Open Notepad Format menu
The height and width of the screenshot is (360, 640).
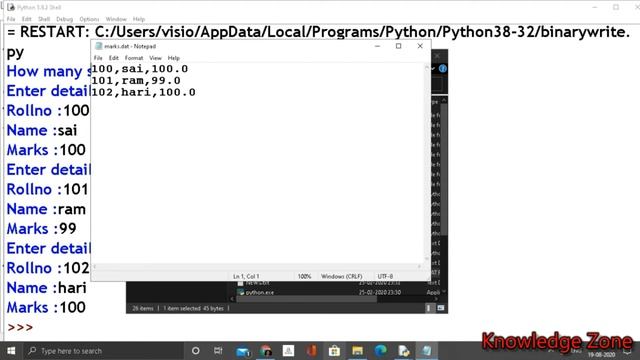(x=134, y=58)
